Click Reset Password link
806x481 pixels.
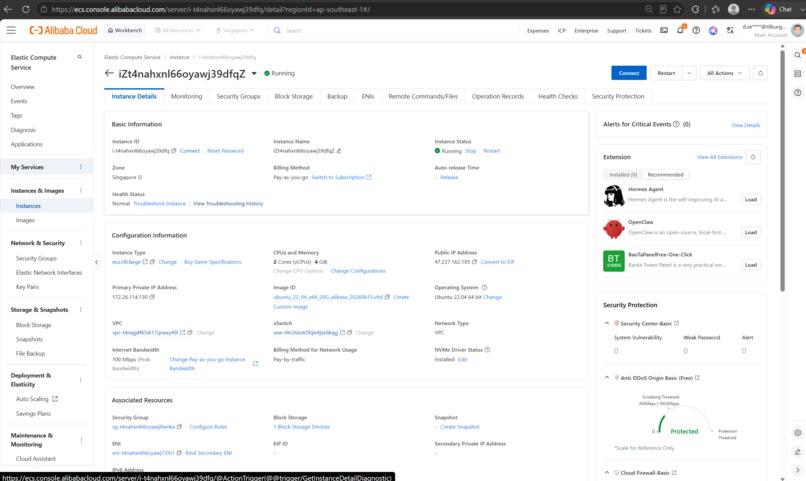click(225, 151)
